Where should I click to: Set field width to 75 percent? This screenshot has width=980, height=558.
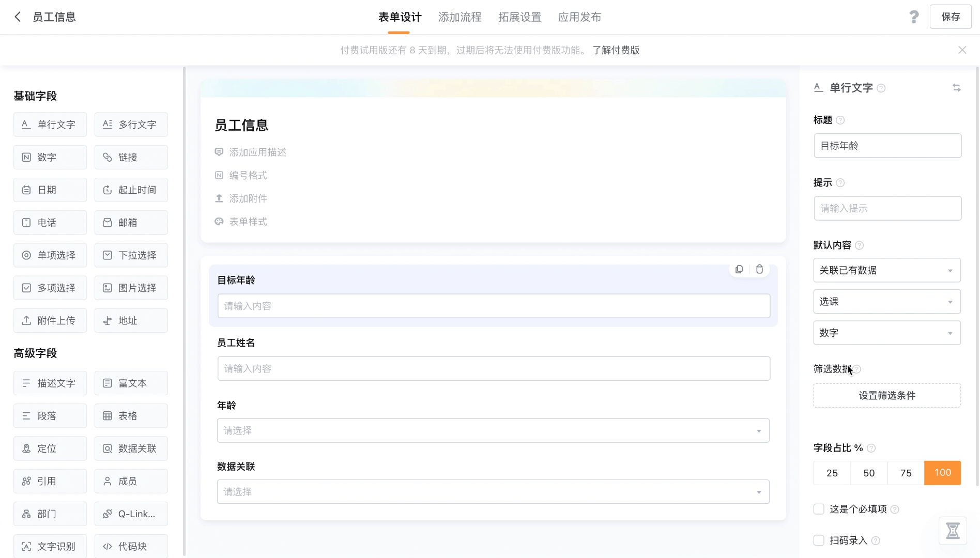pyautogui.click(x=906, y=473)
